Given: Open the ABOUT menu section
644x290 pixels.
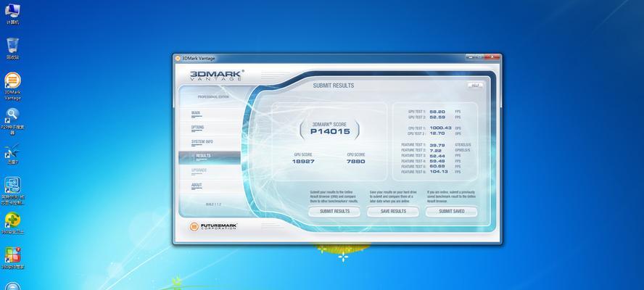Looking at the screenshot, I should [197, 186].
